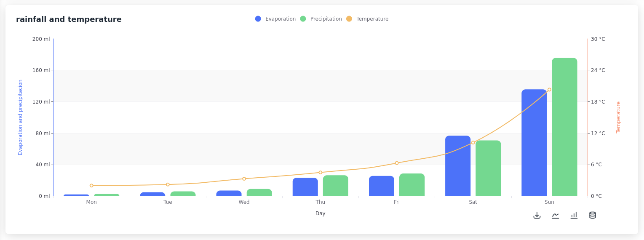Hide the Precipitation series via legend

[x=326, y=19]
